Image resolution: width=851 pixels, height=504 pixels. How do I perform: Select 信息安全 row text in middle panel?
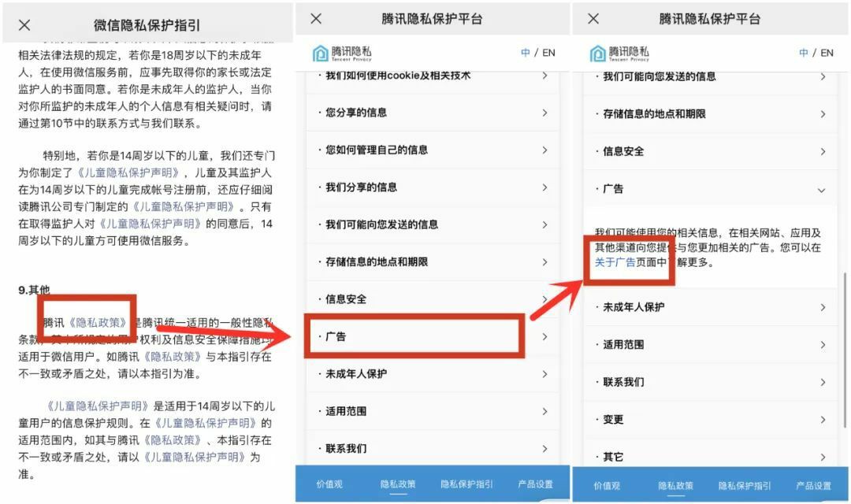click(x=346, y=299)
